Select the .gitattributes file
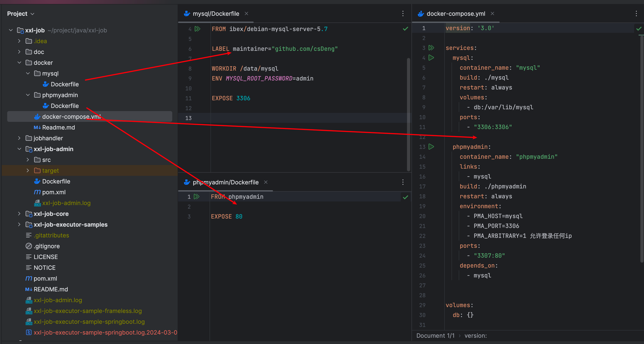The width and height of the screenshot is (644, 344). [51, 235]
